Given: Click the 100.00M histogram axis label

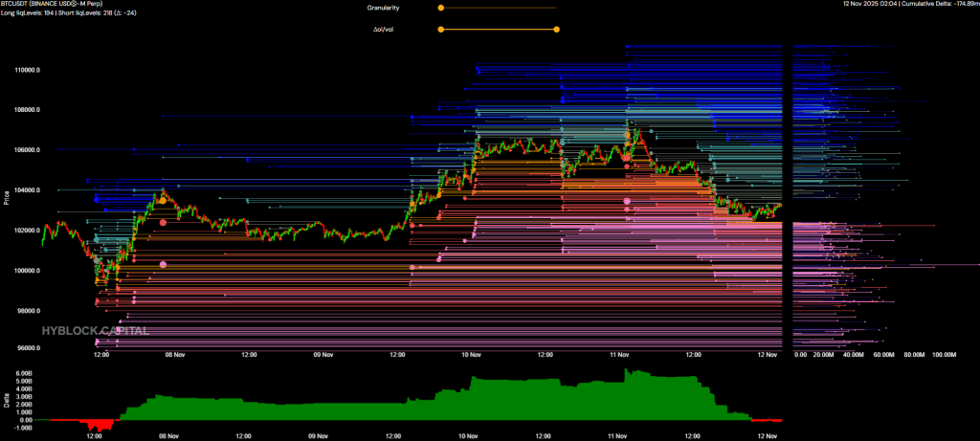Looking at the screenshot, I should (944, 355).
